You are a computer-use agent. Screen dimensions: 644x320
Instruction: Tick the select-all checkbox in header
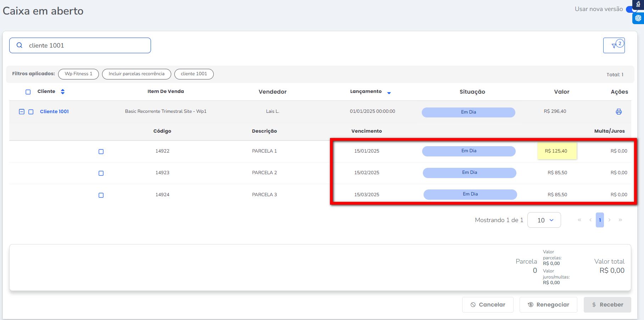28,92
